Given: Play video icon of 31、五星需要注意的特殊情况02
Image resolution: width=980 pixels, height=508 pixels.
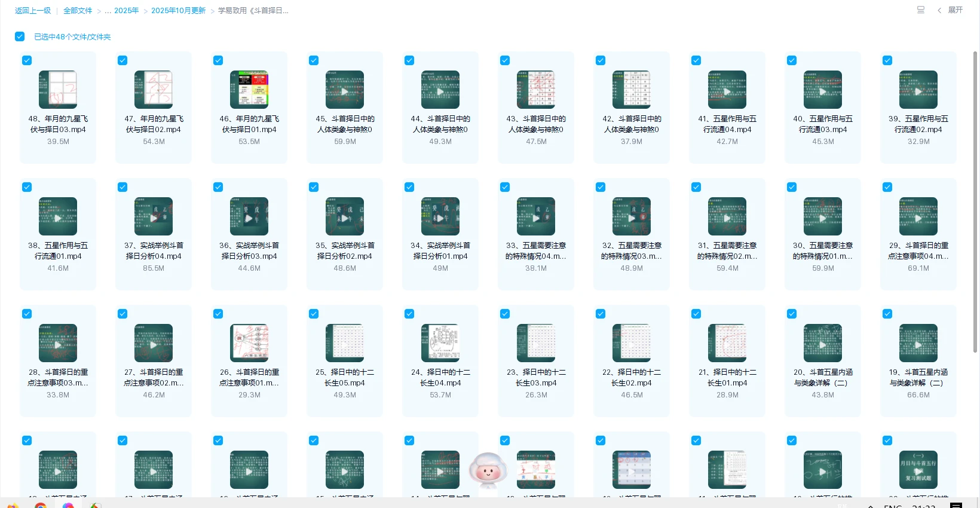Looking at the screenshot, I should pos(727,216).
